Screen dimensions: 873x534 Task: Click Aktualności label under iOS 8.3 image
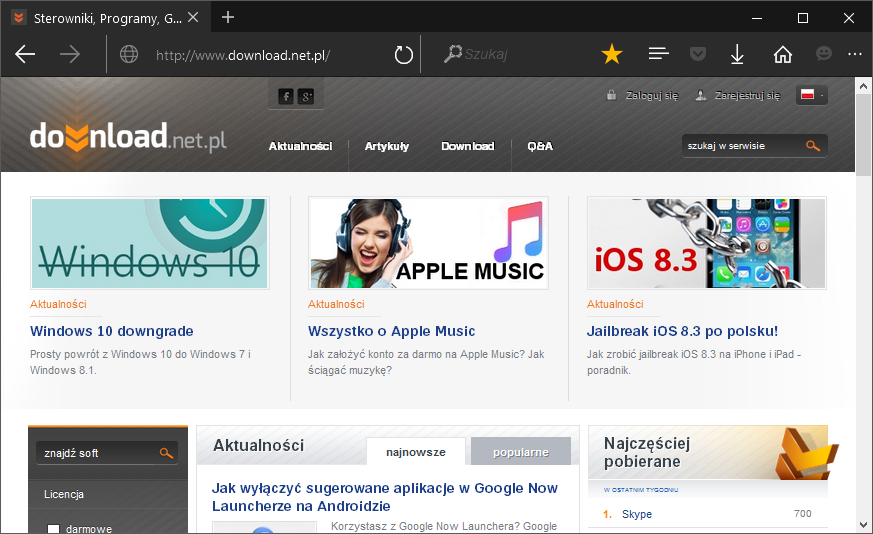[615, 304]
